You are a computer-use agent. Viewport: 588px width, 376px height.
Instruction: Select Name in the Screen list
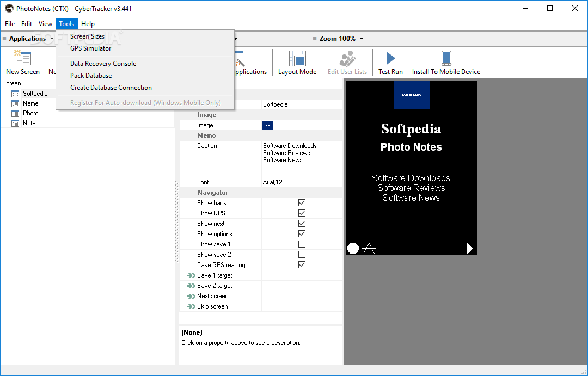coord(30,103)
